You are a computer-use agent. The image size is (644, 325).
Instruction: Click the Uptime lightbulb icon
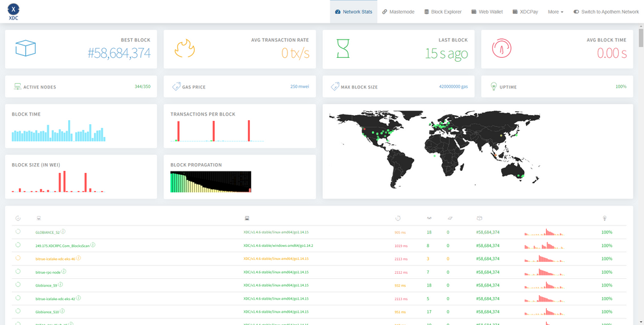pyautogui.click(x=494, y=86)
